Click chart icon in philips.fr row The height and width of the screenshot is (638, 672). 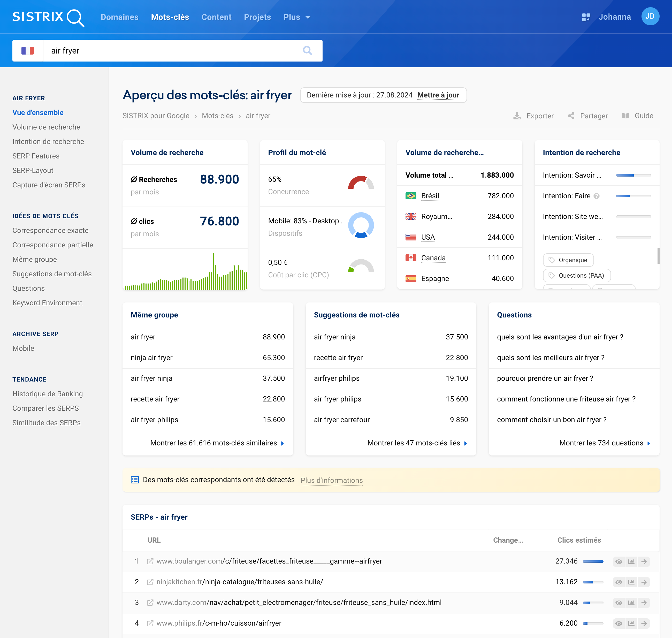[x=631, y=623]
